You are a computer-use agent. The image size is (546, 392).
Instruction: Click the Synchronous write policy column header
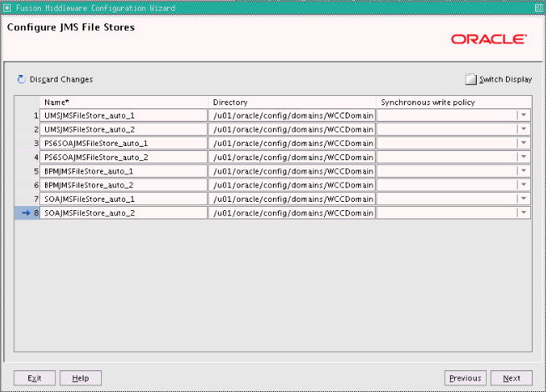coord(453,103)
